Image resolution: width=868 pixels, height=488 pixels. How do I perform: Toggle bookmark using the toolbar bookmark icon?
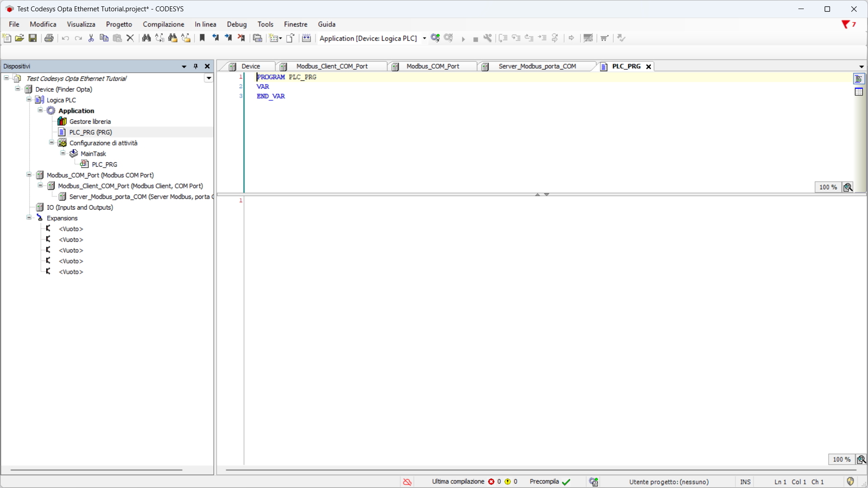[x=202, y=38]
